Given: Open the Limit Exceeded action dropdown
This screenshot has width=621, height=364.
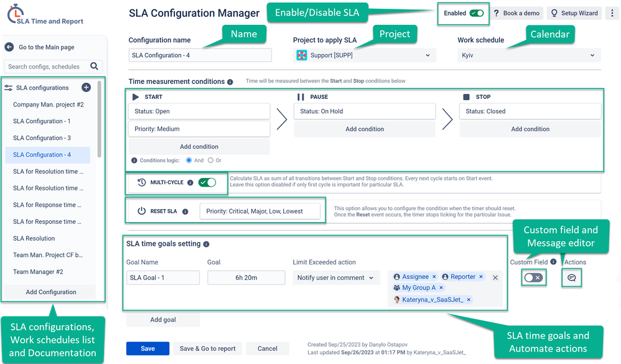Looking at the screenshot, I should 336,278.
